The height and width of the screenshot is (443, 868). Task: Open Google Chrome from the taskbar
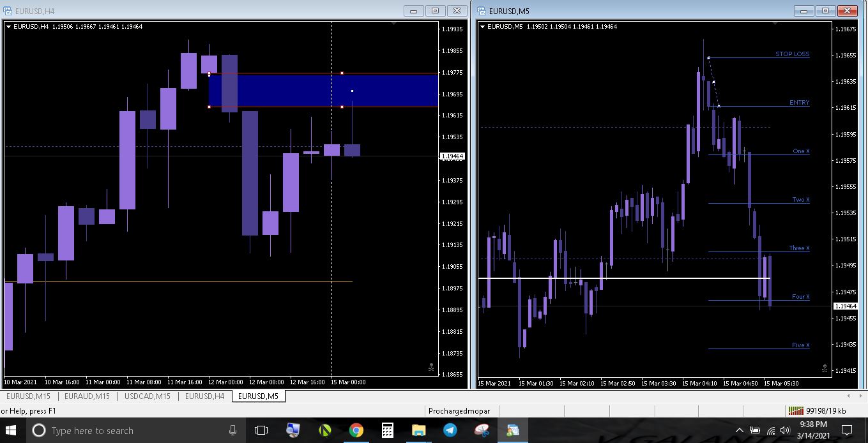pyautogui.click(x=356, y=431)
